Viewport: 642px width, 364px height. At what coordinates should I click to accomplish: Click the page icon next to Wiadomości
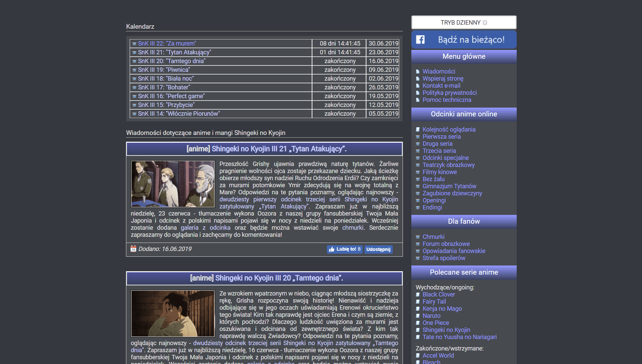(418, 72)
